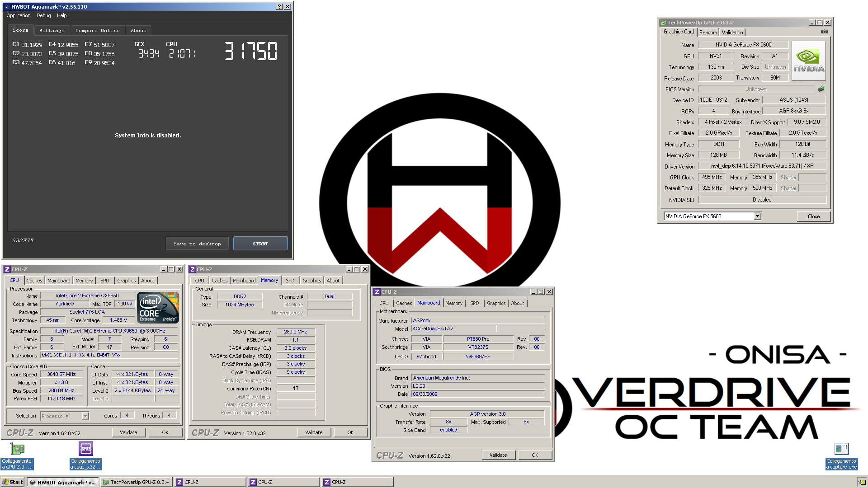The image size is (868, 488).
Task: Select the Score tab in Aquamark
Action: 20,30
